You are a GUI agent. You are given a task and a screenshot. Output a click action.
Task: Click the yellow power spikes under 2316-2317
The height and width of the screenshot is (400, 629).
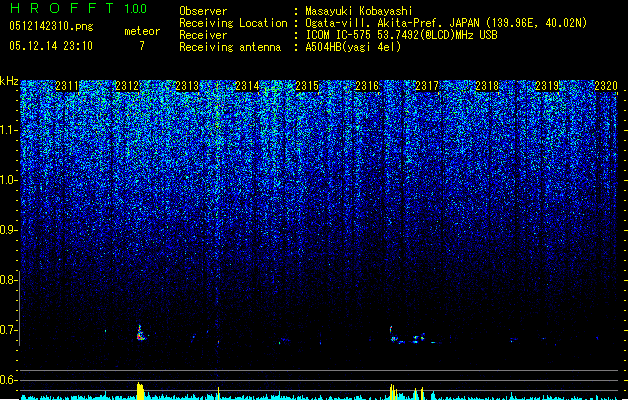coord(407,392)
